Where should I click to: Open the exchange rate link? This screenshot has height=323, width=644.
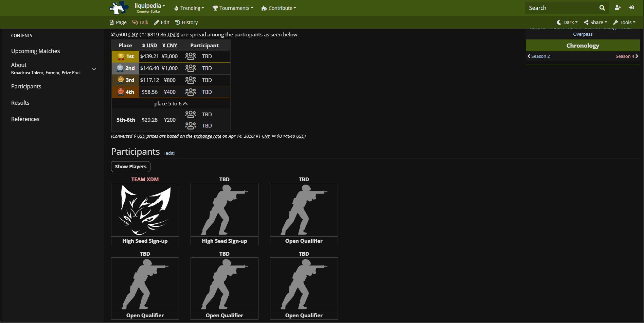(x=207, y=136)
